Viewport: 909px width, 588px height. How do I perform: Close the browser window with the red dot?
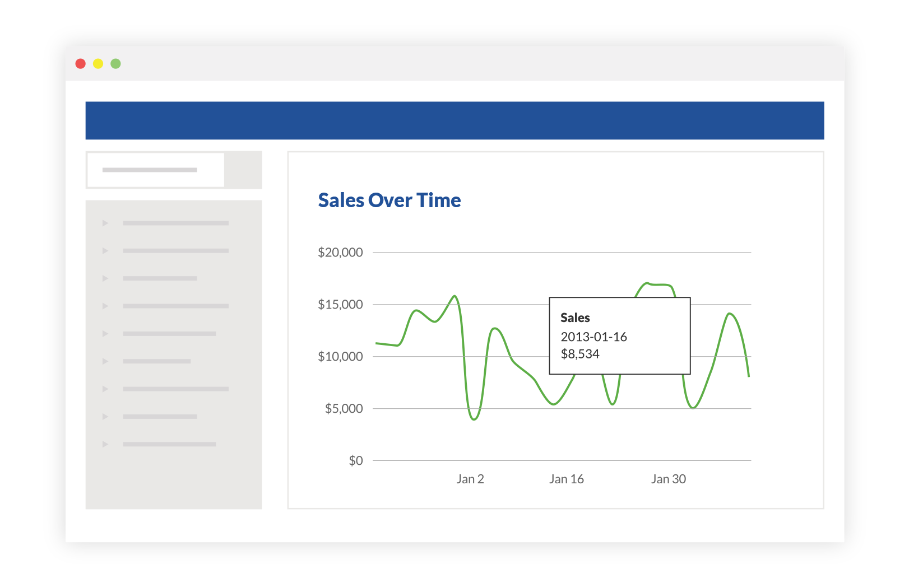pyautogui.click(x=81, y=63)
